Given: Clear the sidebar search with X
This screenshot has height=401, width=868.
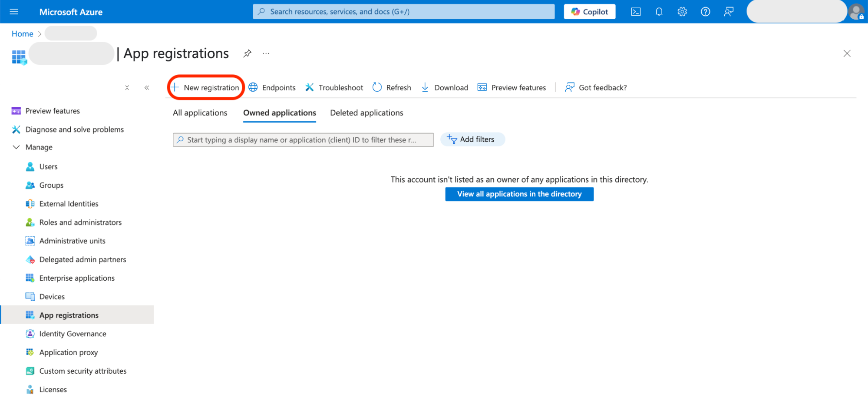Looking at the screenshot, I should click(127, 88).
